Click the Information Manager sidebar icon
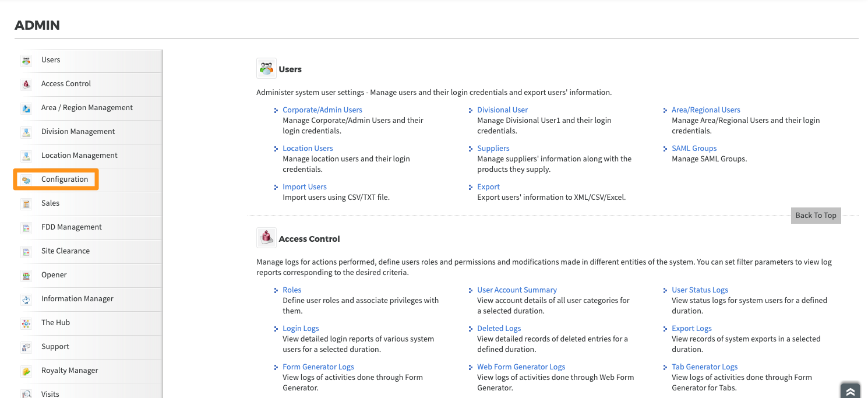This screenshot has width=868, height=398. coord(26,299)
